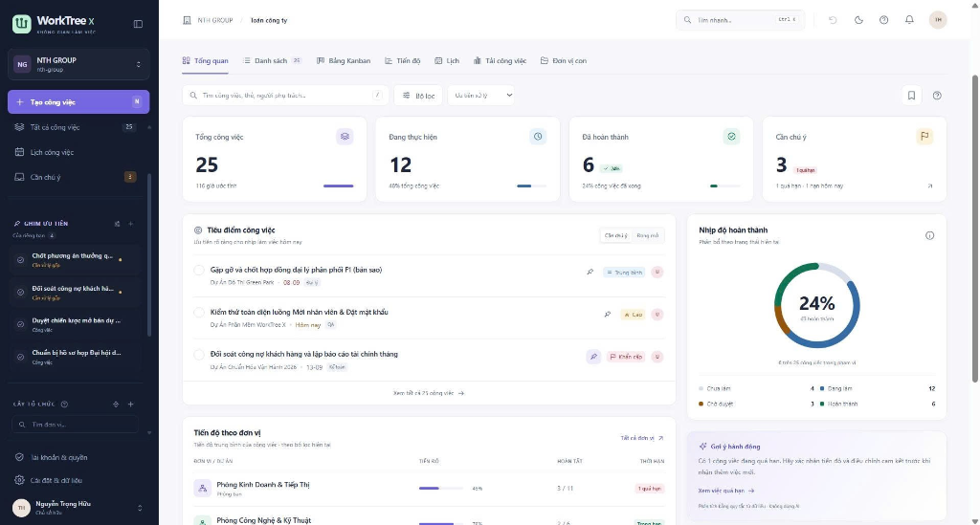Switch to Danh sách tab

[273, 61]
